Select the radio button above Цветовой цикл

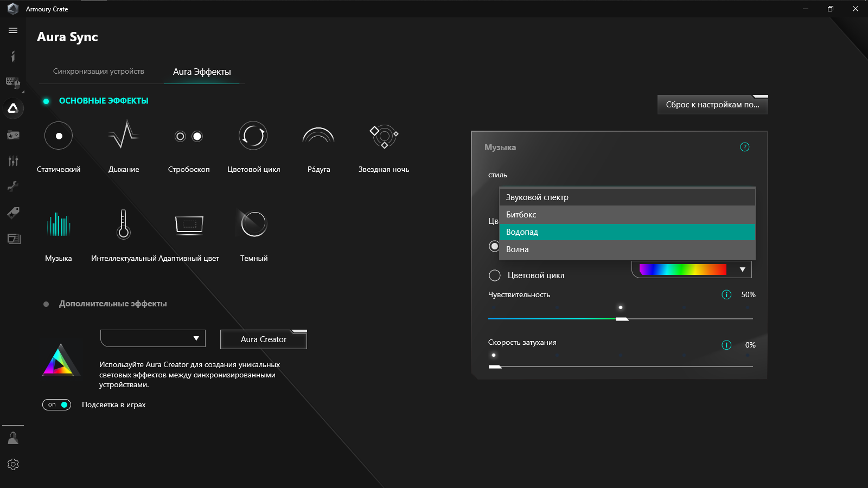494,246
